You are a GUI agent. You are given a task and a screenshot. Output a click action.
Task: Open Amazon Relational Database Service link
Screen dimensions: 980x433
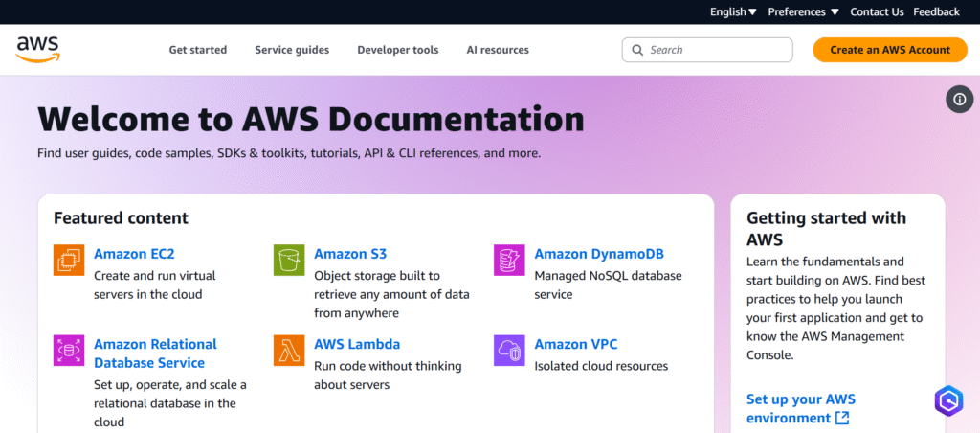click(x=155, y=353)
